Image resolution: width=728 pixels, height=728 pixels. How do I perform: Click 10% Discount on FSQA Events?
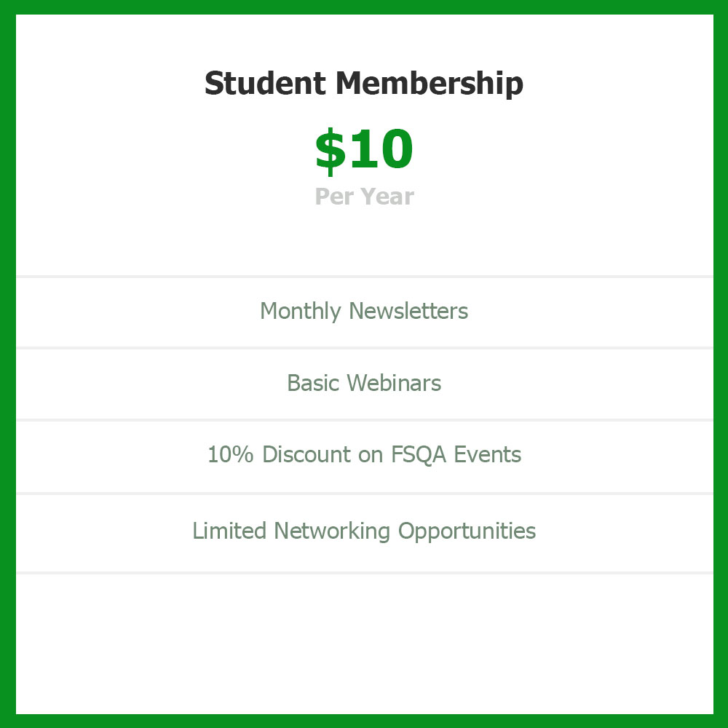(x=365, y=456)
